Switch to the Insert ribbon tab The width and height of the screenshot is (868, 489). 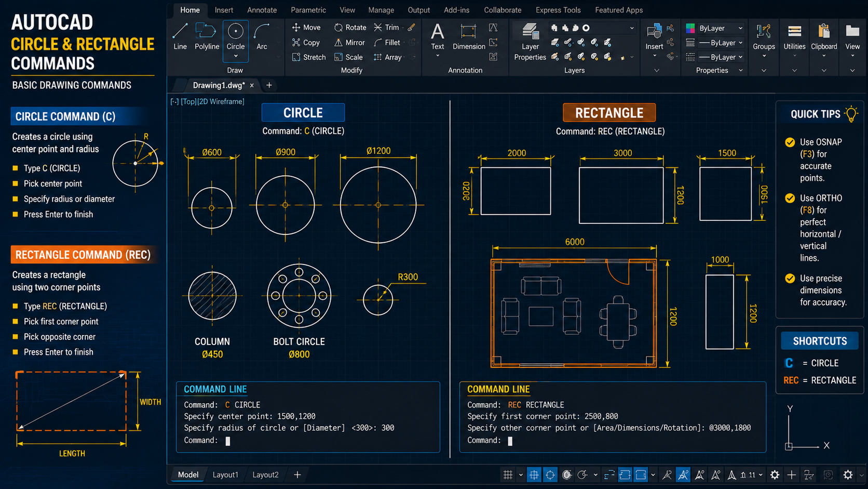pyautogui.click(x=224, y=10)
